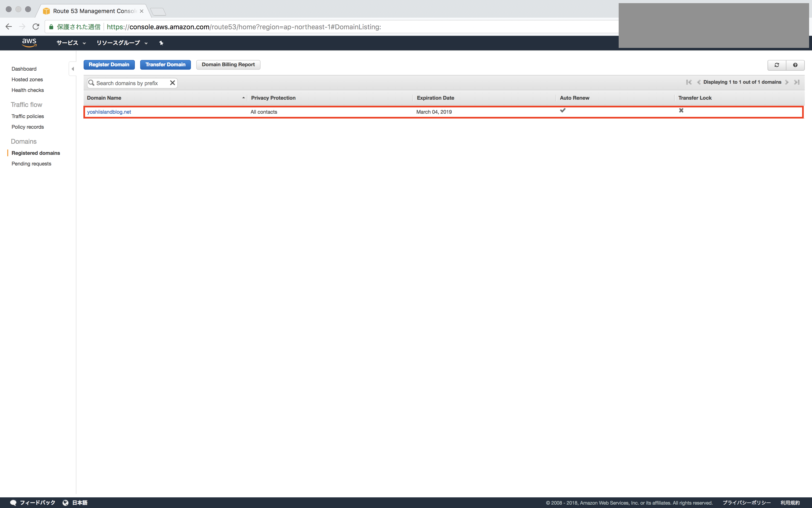Click the AWS logo home icon
This screenshot has width=812, height=508.
(29, 43)
